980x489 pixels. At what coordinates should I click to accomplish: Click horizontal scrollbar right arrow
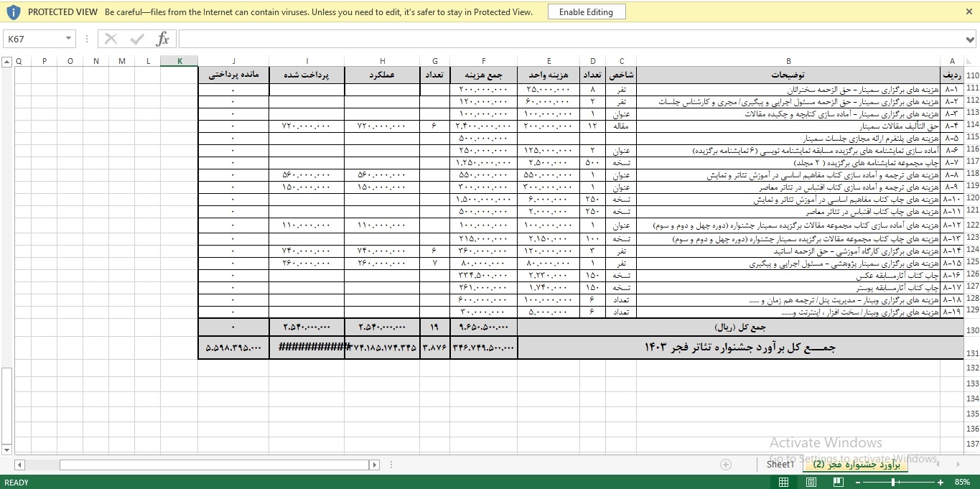click(x=375, y=465)
